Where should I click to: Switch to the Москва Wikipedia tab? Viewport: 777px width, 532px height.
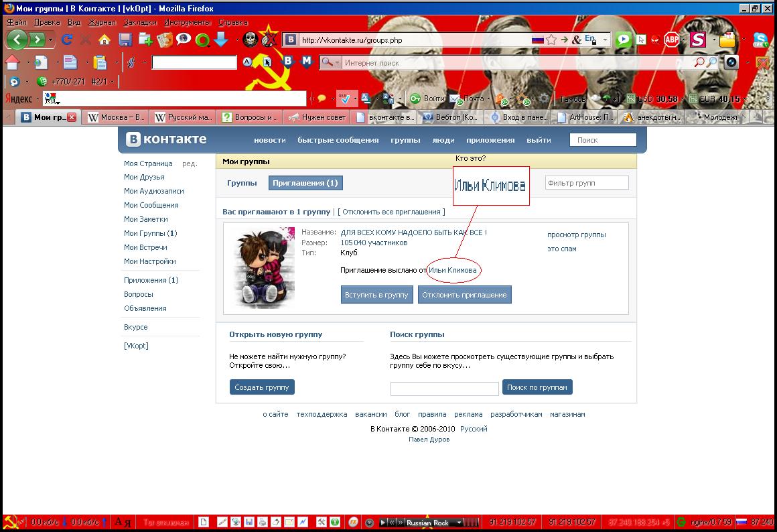coord(115,117)
